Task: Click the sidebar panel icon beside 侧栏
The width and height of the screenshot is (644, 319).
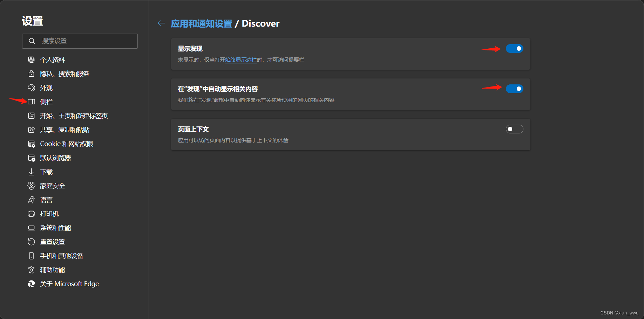Action: point(31,102)
